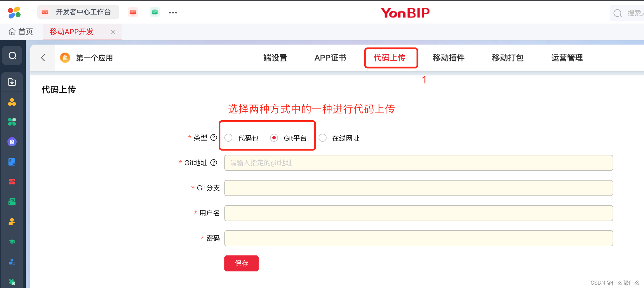Viewport: 644px width, 288px height.
Task: Open the green server stack icon in sidebar
Action: click(12, 202)
